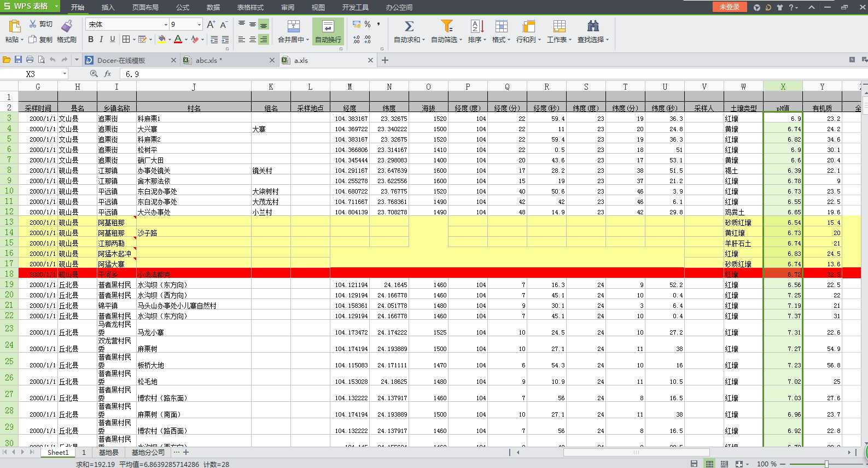Expand the Paste options arrow
This screenshot has width=868, height=468.
(22, 39)
